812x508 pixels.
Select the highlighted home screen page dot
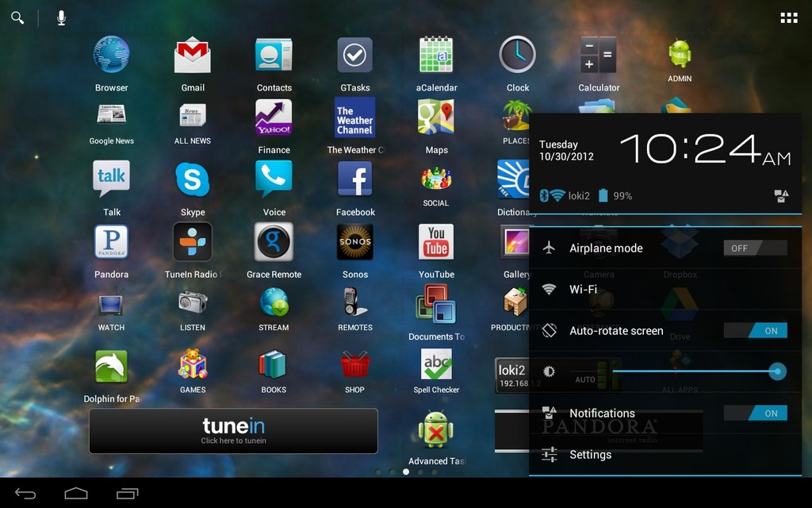tap(406, 471)
